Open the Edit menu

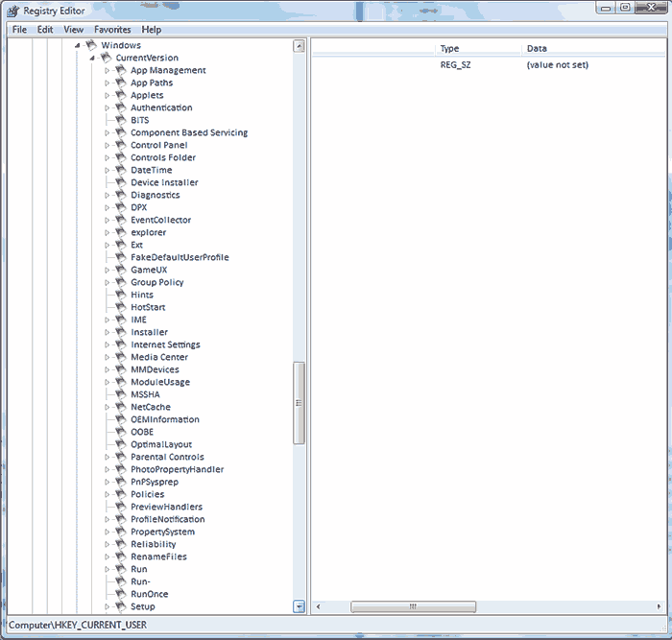[x=45, y=30]
